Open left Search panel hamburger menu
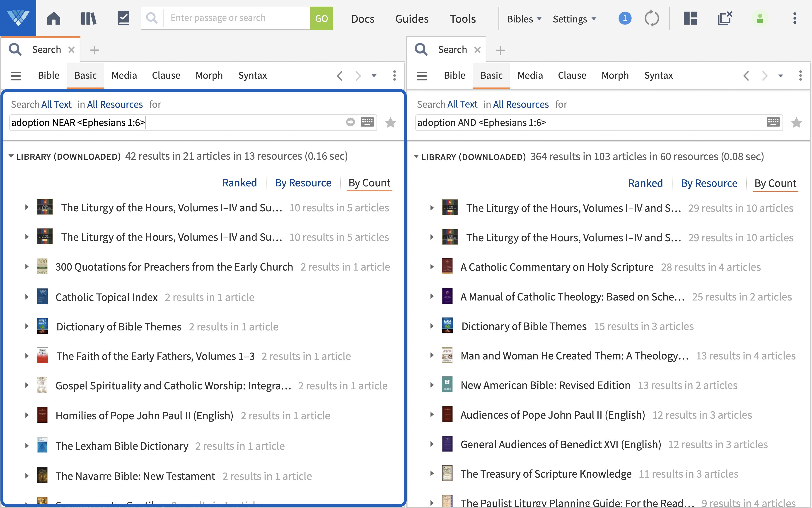The height and width of the screenshot is (508, 812). click(x=16, y=76)
